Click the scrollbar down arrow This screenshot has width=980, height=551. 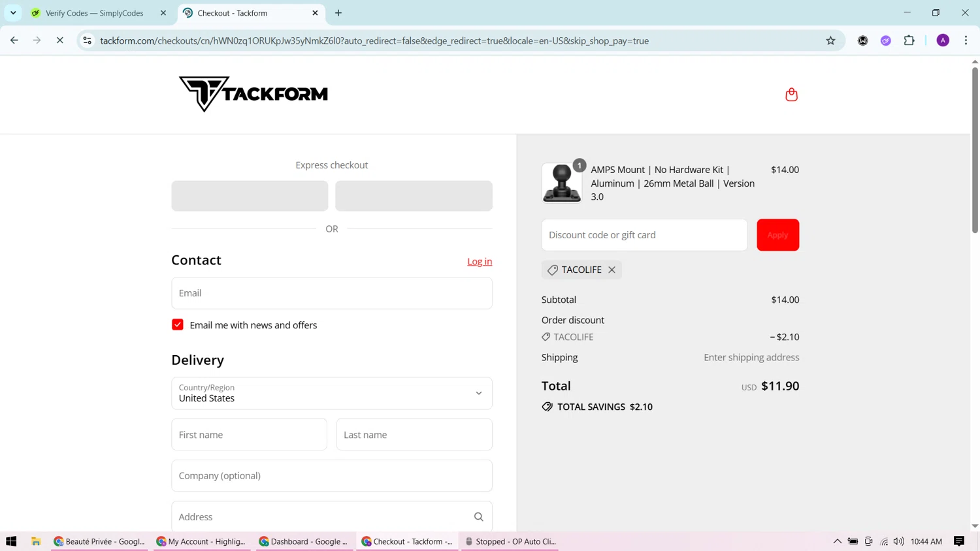[x=975, y=526]
